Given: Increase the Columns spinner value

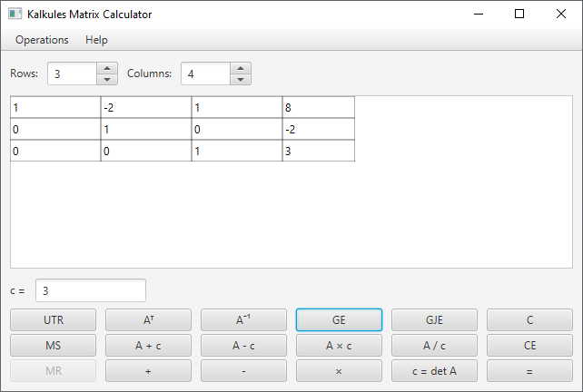Looking at the screenshot, I should [241, 68].
